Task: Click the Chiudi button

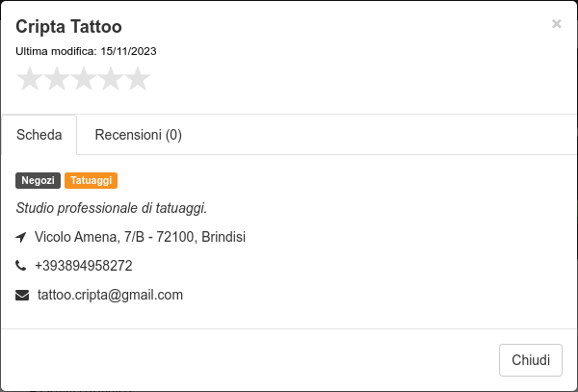Action: 531,360
